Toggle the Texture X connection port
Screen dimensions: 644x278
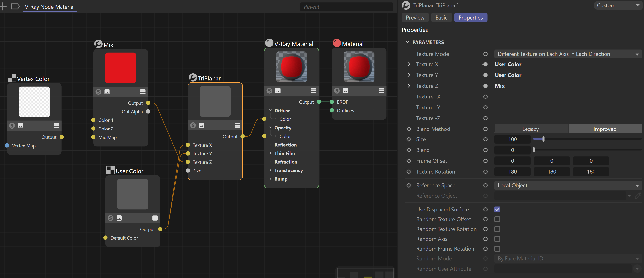tap(485, 64)
